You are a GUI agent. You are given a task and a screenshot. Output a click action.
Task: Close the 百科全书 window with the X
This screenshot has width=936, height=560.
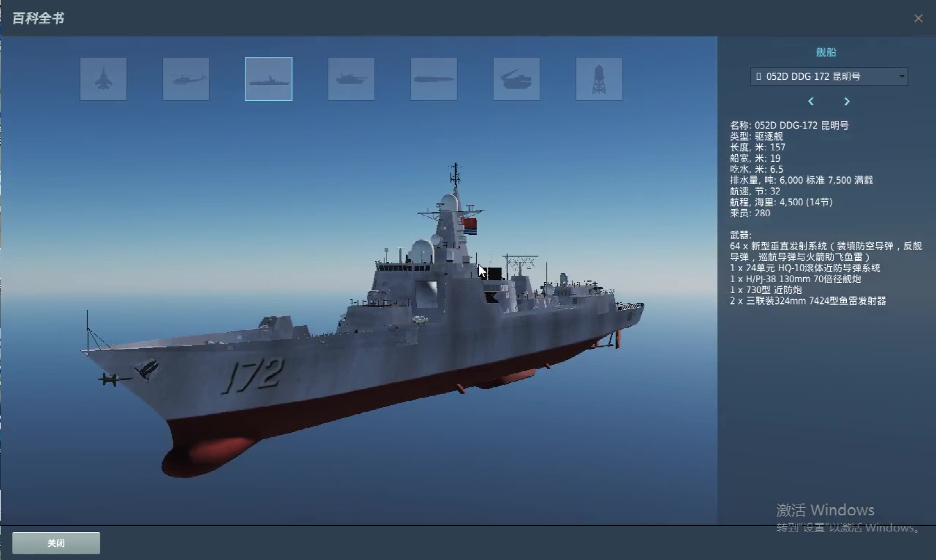point(919,19)
